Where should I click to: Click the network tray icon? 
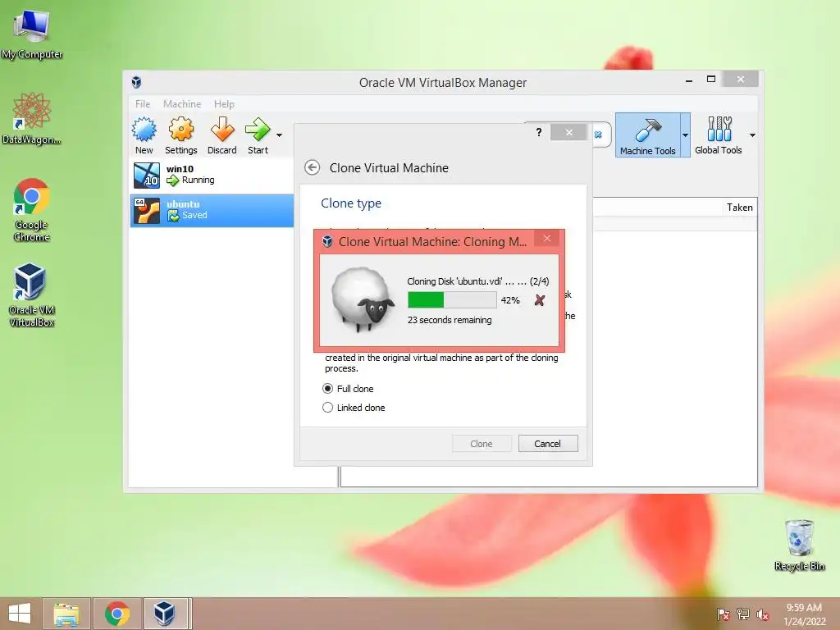click(743, 614)
